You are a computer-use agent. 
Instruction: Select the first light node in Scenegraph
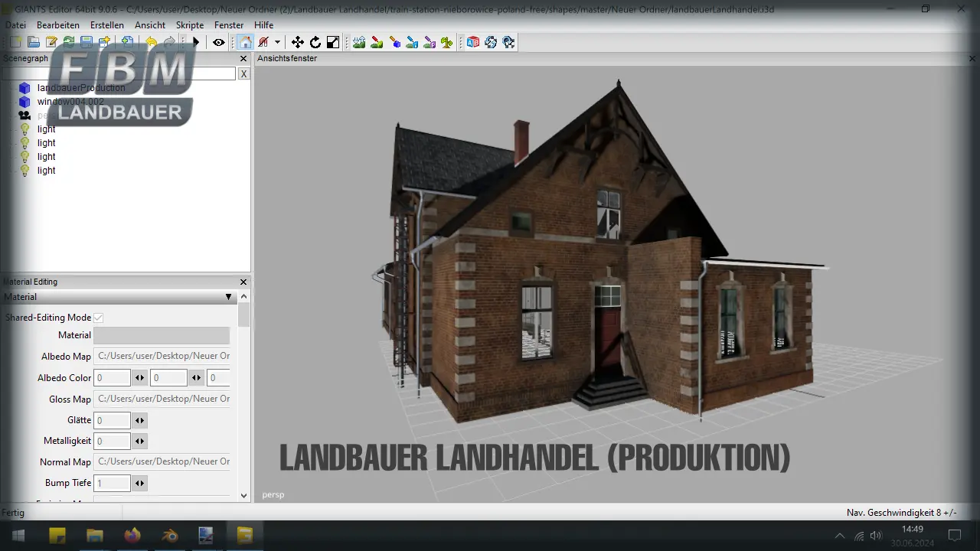point(46,129)
